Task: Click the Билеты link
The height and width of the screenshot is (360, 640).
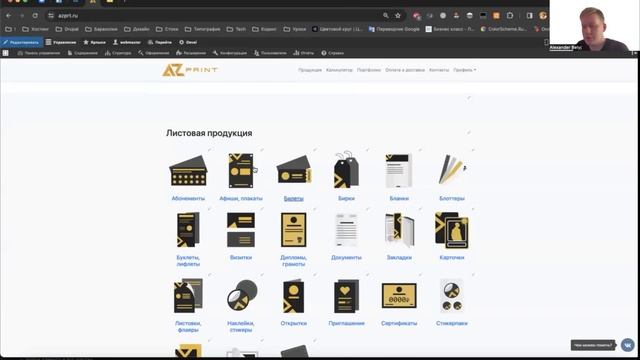Action: click(293, 198)
